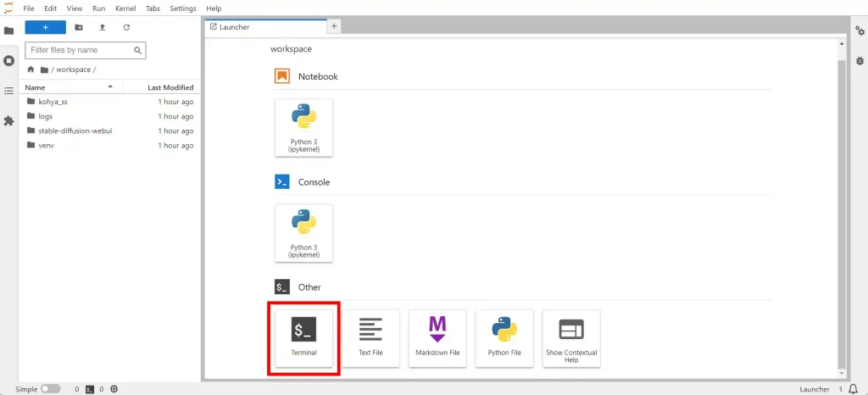The height and width of the screenshot is (395, 868).
Task: Open Python 3 console
Action: pos(303,233)
